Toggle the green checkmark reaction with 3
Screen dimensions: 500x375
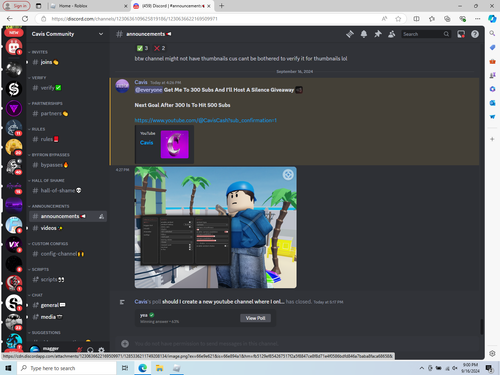point(142,48)
